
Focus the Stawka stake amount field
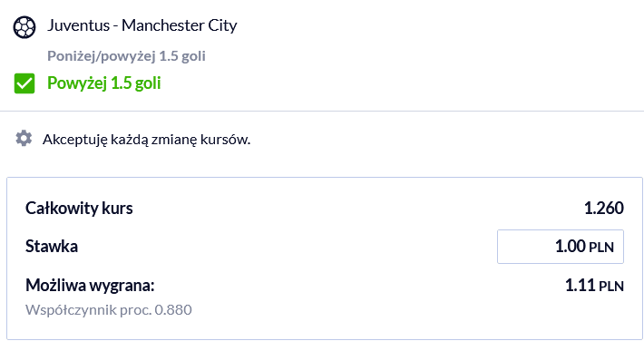tap(561, 247)
